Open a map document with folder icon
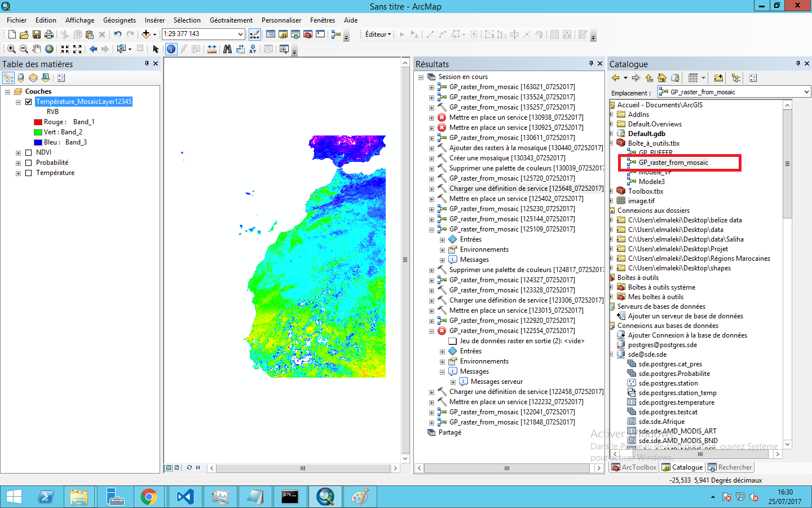This screenshot has height=508, width=812. coord(24,34)
